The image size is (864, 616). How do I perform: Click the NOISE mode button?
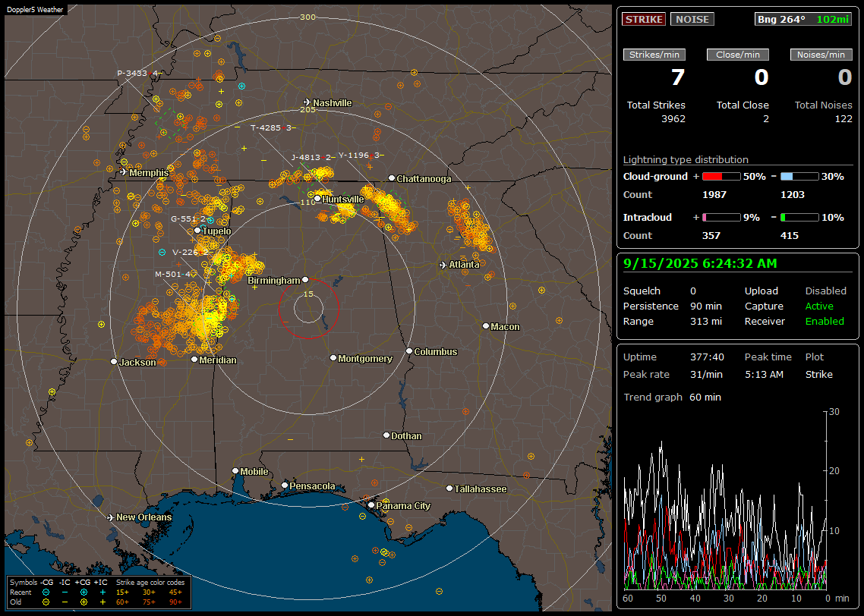click(x=692, y=19)
